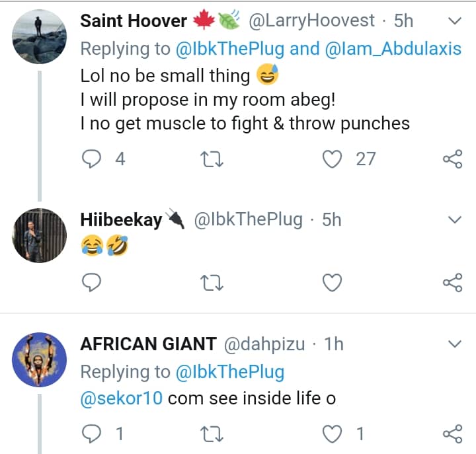Share Hiibeekay's emoji tweet
The width and height of the screenshot is (476, 454).
click(452, 283)
